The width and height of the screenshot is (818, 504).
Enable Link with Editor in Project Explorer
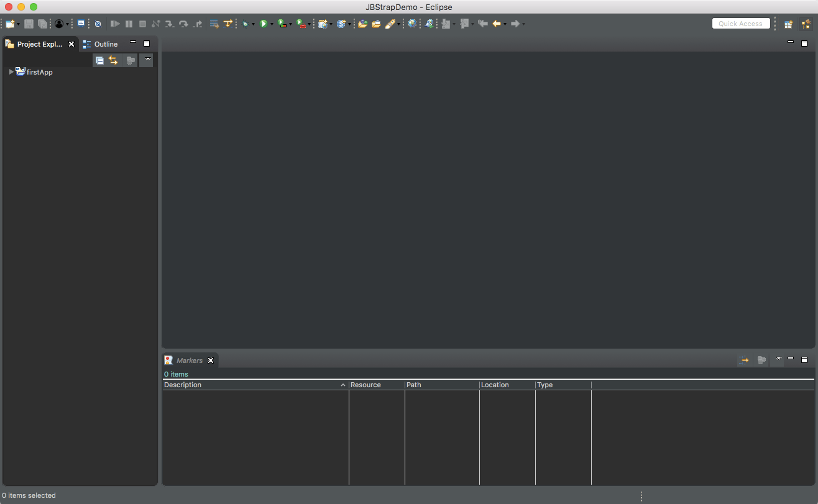114,60
